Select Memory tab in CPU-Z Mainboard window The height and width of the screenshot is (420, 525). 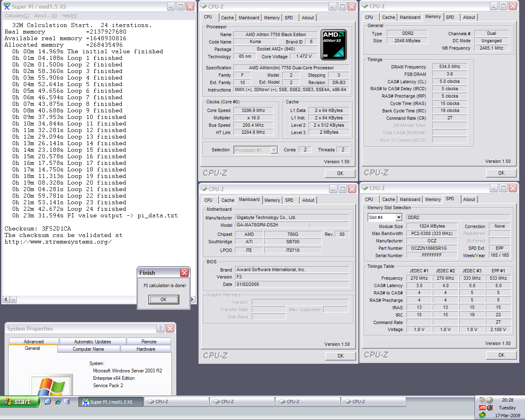click(x=272, y=200)
